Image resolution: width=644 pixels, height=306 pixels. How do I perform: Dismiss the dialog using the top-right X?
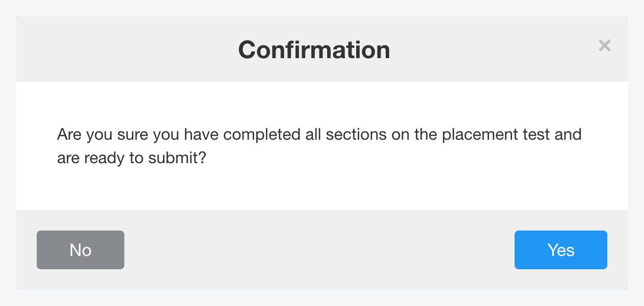[604, 46]
